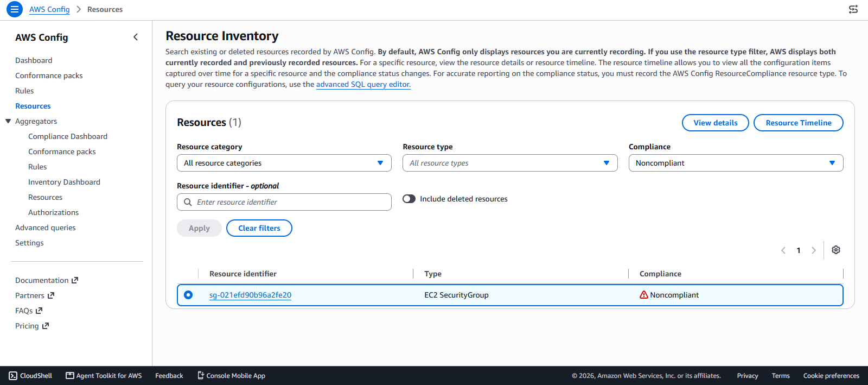Click the search magnifier in identifier field
The width and height of the screenshot is (868, 385).
[x=188, y=202]
